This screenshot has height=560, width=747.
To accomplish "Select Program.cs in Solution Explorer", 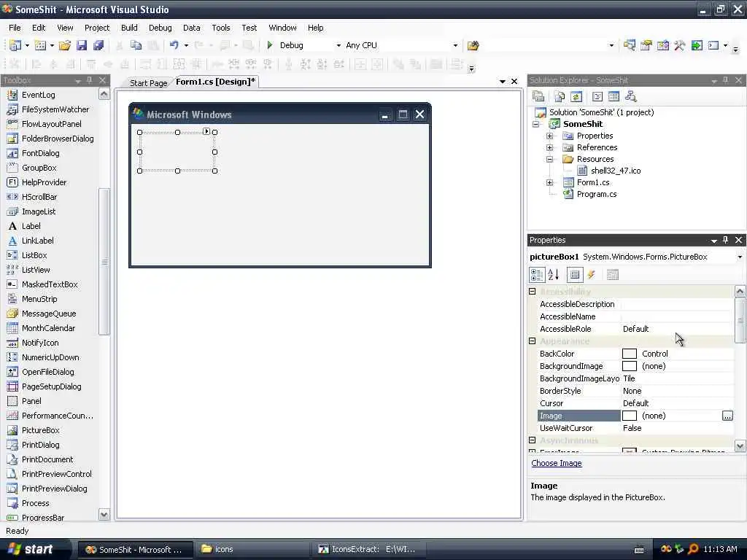I will (597, 194).
